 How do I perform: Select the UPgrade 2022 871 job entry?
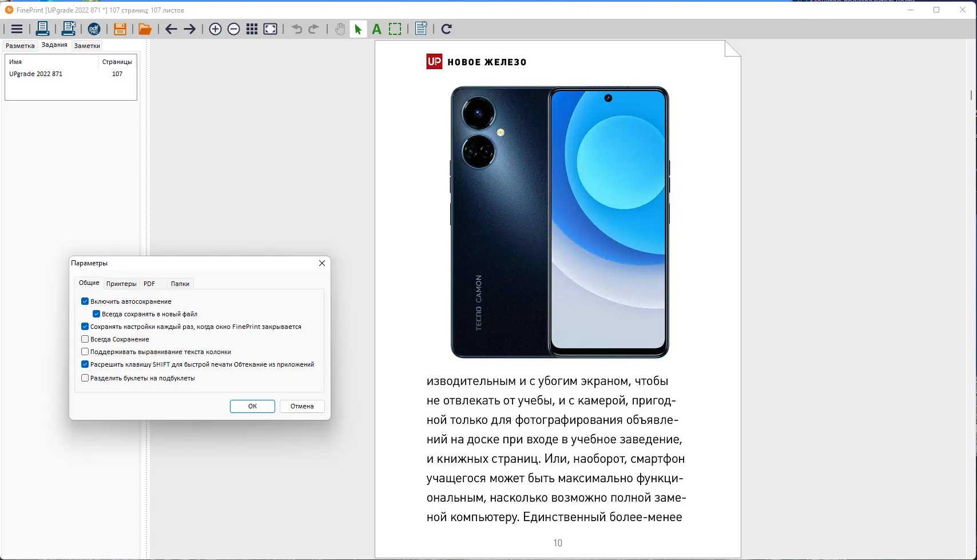coord(35,73)
